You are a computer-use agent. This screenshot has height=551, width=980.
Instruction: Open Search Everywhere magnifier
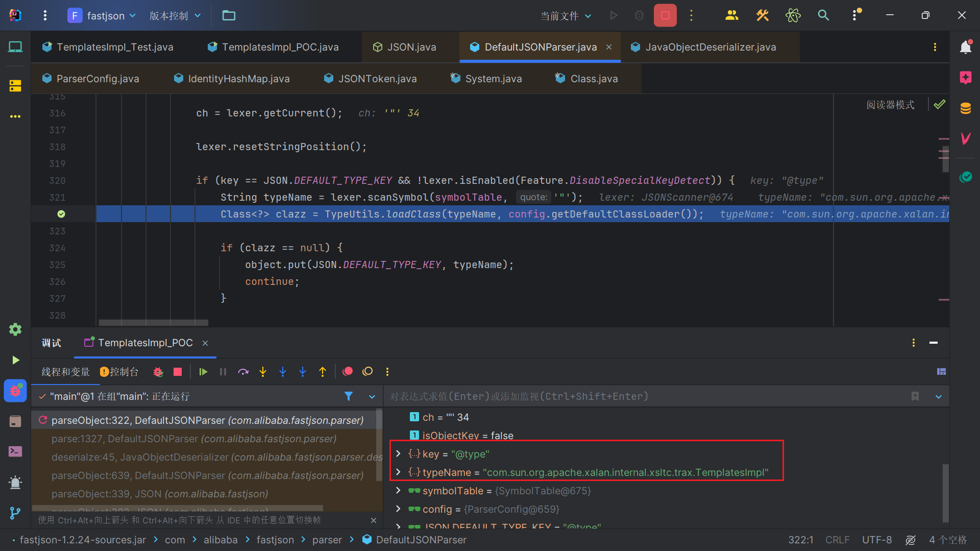(823, 15)
